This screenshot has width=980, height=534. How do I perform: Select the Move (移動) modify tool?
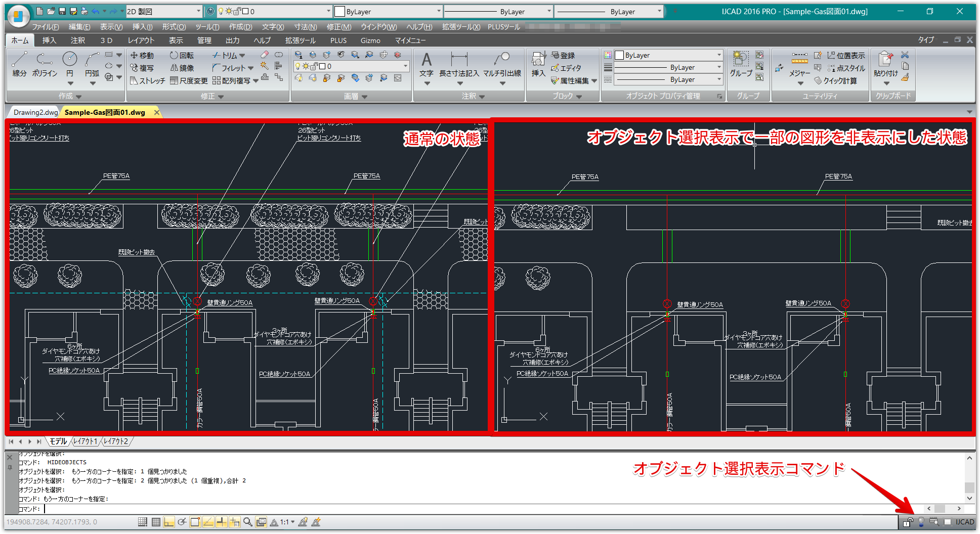143,55
